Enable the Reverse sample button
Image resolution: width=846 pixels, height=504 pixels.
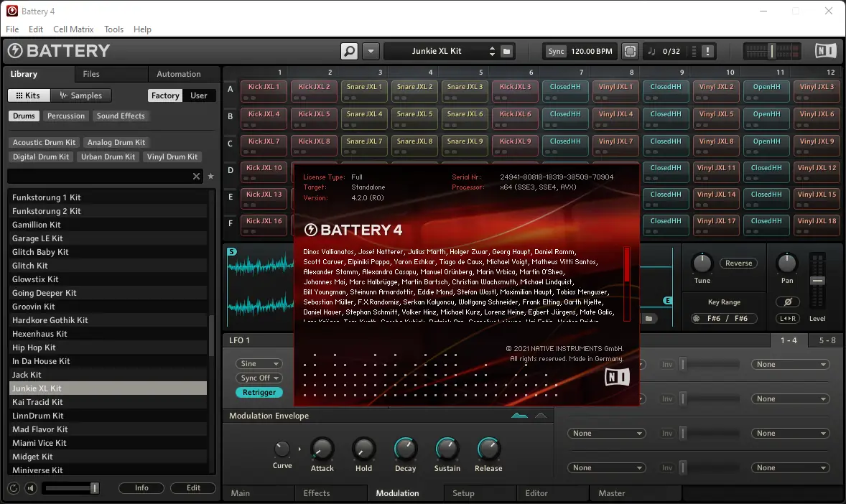(x=738, y=263)
